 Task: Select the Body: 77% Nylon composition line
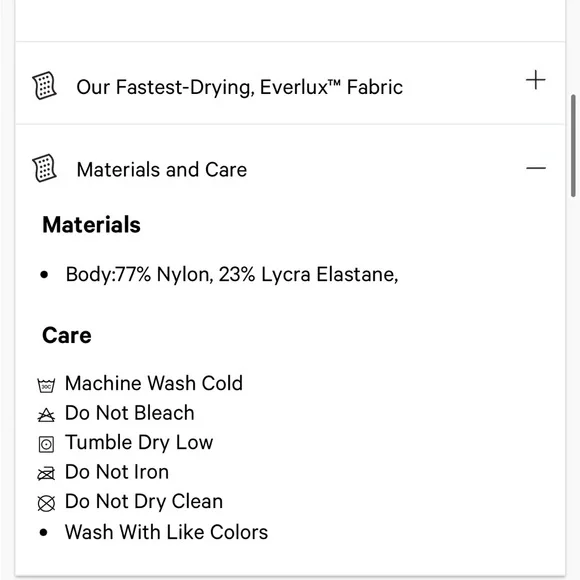pyautogui.click(x=232, y=274)
